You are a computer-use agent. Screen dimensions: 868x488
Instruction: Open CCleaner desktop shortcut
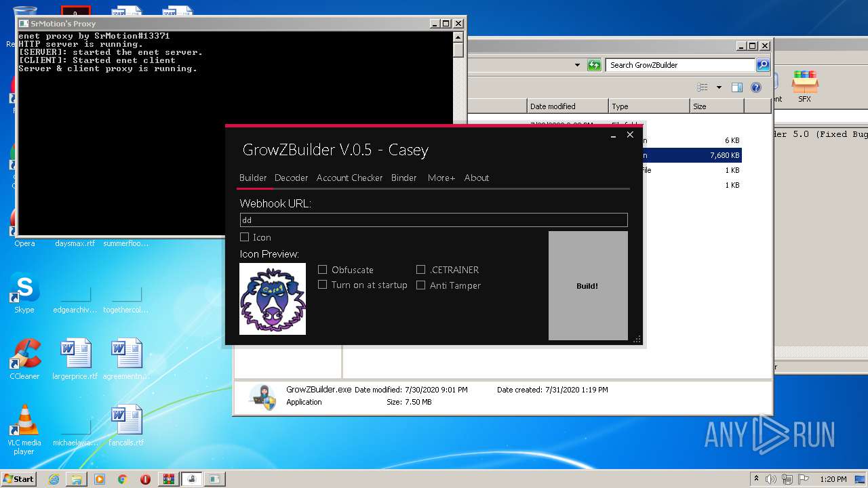(x=24, y=359)
